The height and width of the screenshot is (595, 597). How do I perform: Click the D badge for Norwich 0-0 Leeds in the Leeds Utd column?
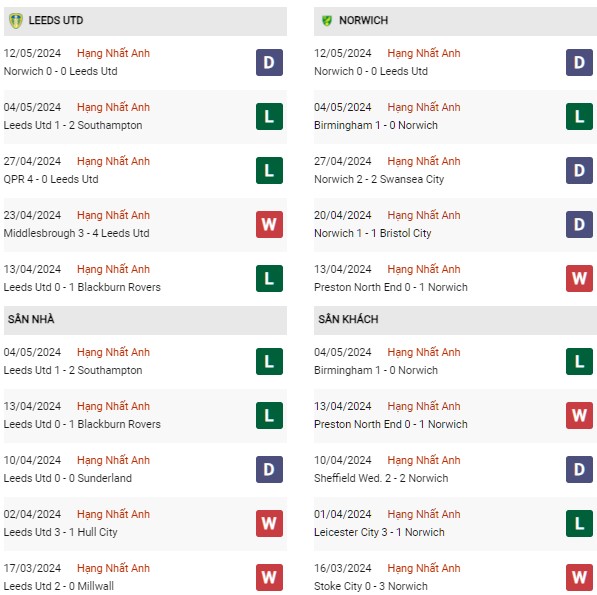[x=269, y=62]
